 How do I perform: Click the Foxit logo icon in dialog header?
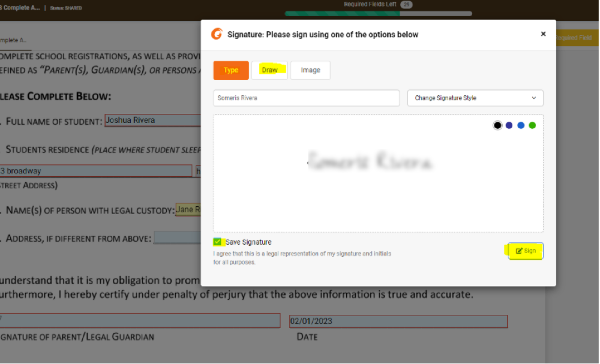pyautogui.click(x=217, y=34)
